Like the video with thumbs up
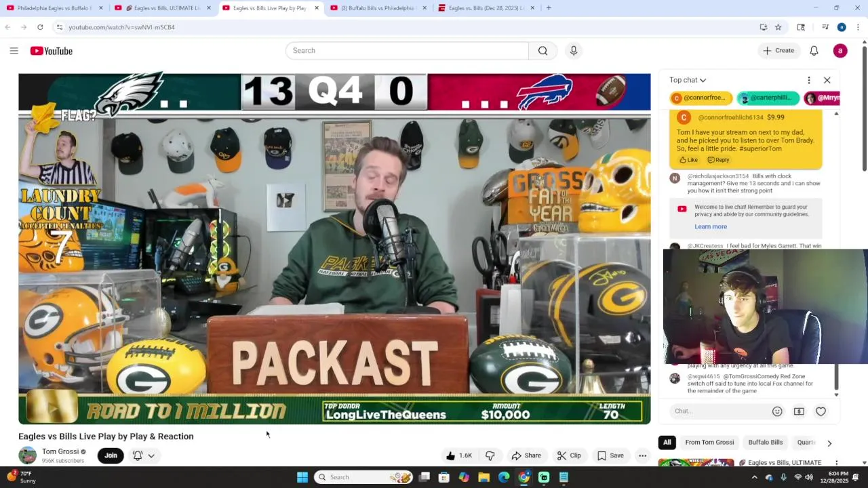The image size is (868, 488). coord(459,455)
